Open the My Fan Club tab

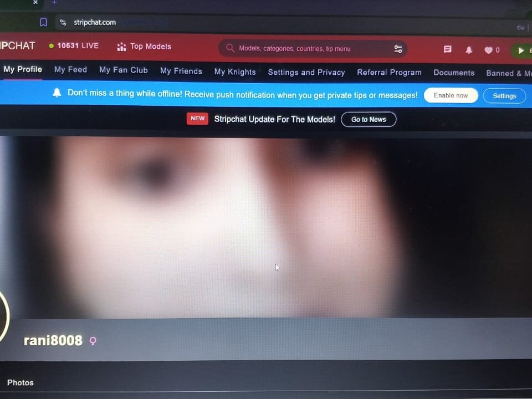(x=123, y=70)
